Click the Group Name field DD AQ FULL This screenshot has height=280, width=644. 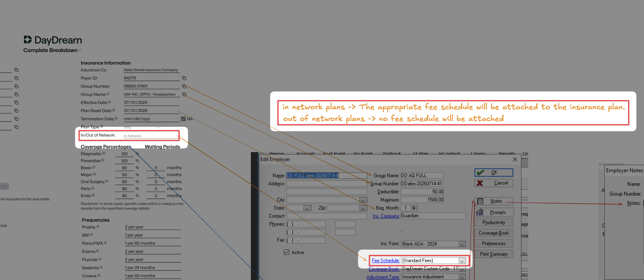point(422,175)
